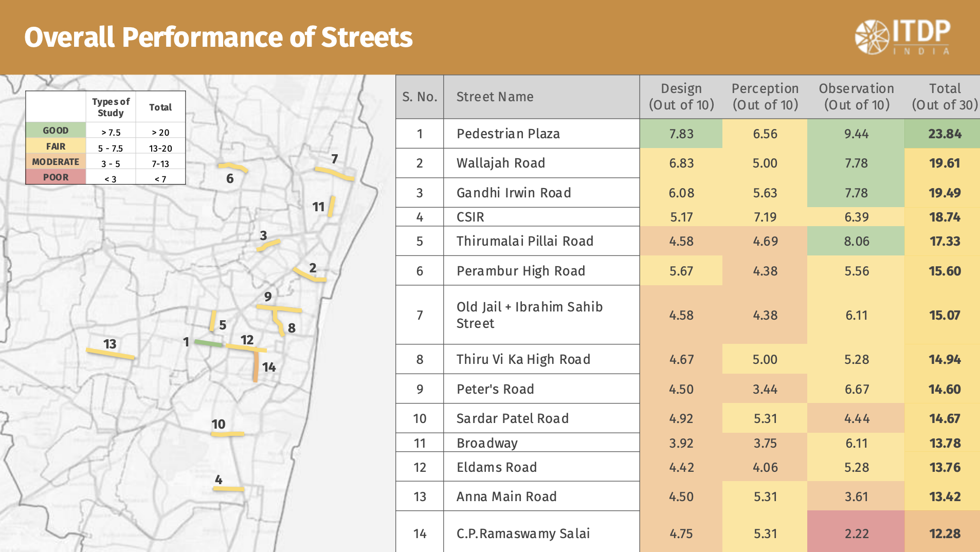Viewport: 980px width, 552px height.
Task: Click the green street segment marked 1
Action: click(208, 343)
